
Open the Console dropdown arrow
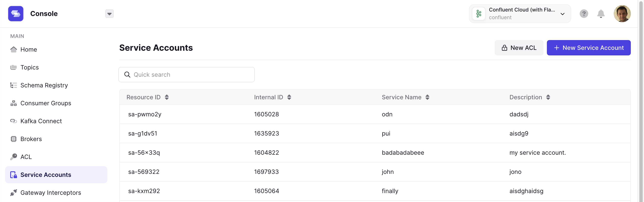click(109, 14)
